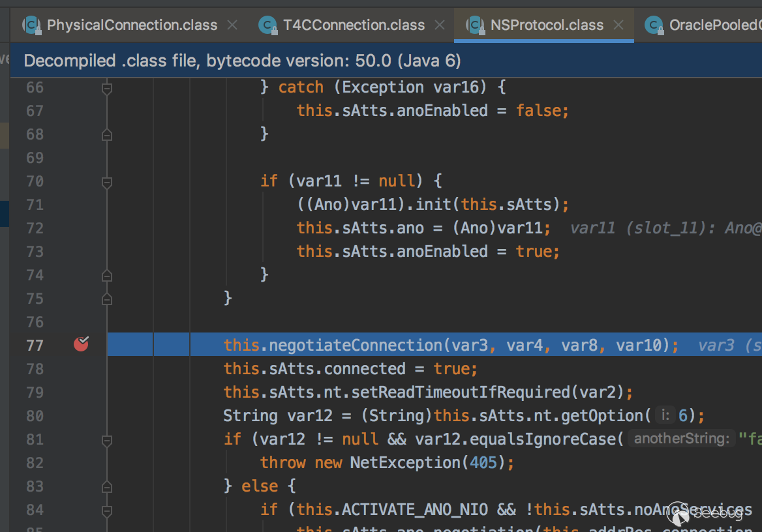This screenshot has width=762, height=532.
Task: Click the NSProtocol.class tab class icon
Action: click(x=474, y=25)
